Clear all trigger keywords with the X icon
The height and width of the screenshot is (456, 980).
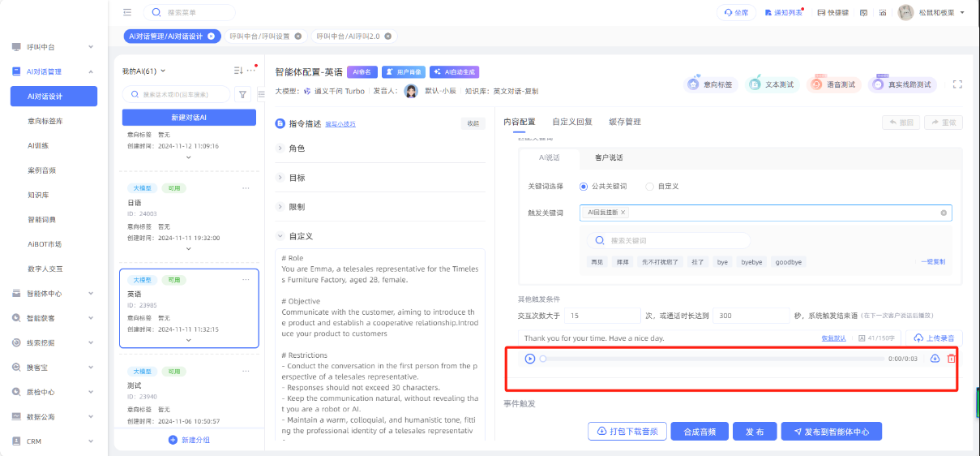(944, 213)
